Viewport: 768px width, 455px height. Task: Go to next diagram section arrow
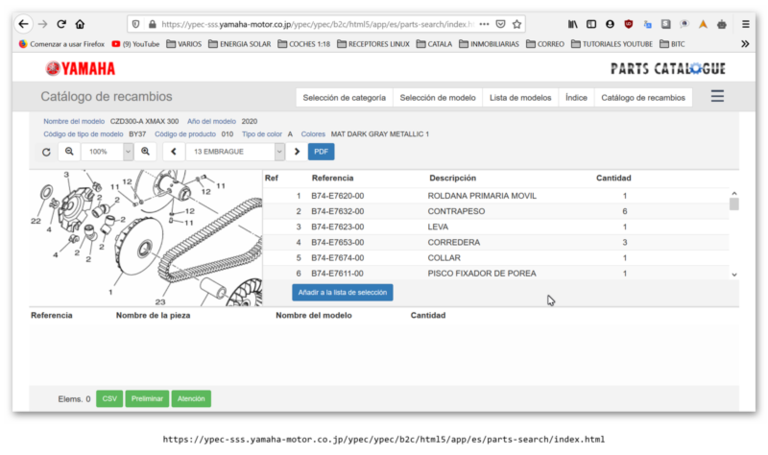tap(296, 152)
